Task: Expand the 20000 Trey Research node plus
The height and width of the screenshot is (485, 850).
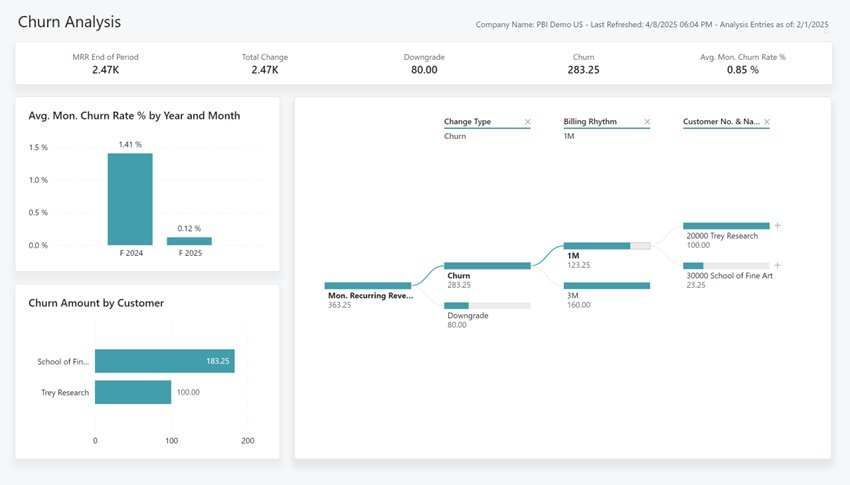Action: [x=777, y=225]
